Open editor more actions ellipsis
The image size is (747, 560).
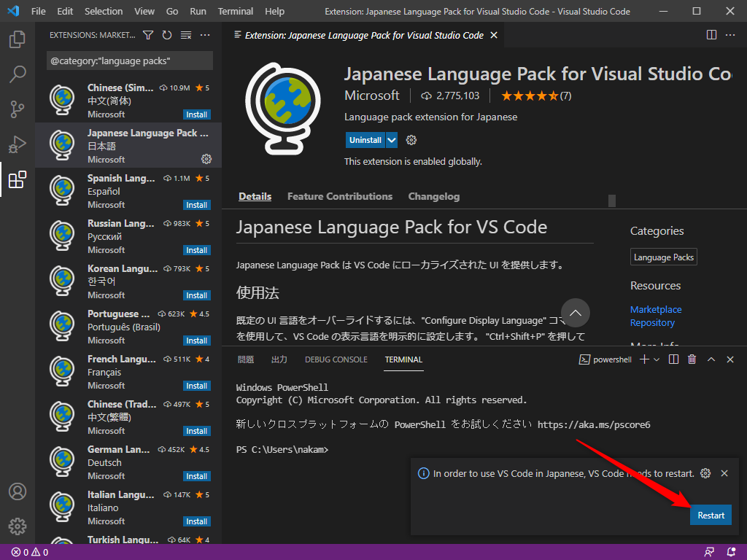pos(729,35)
